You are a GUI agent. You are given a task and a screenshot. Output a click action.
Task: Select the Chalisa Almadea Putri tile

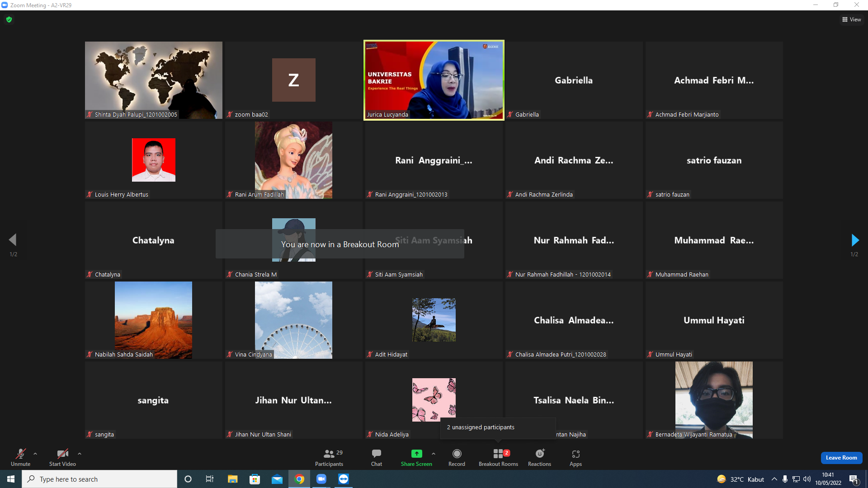coord(574,320)
